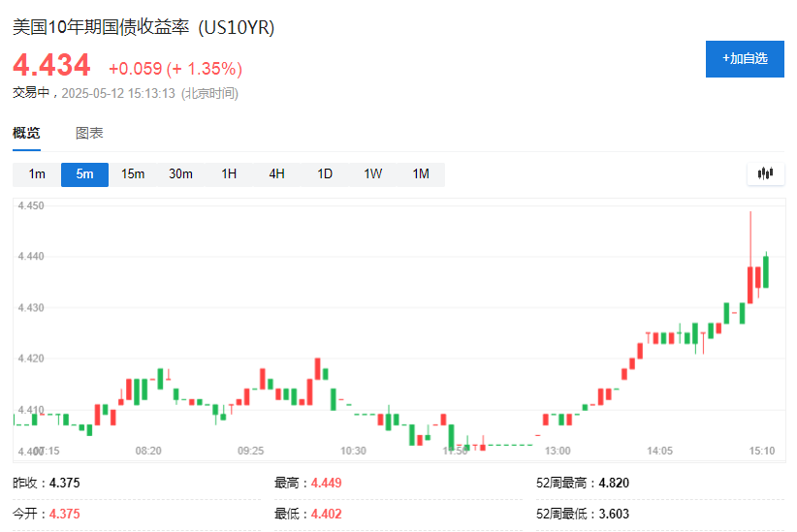Click the 13:00 time axis label
Screen dimensions: 797x532
point(558,451)
